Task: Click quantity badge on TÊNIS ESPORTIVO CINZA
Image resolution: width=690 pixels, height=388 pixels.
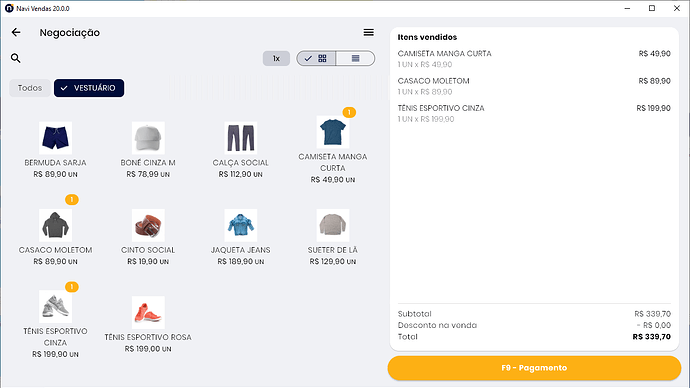Action: [x=72, y=287]
